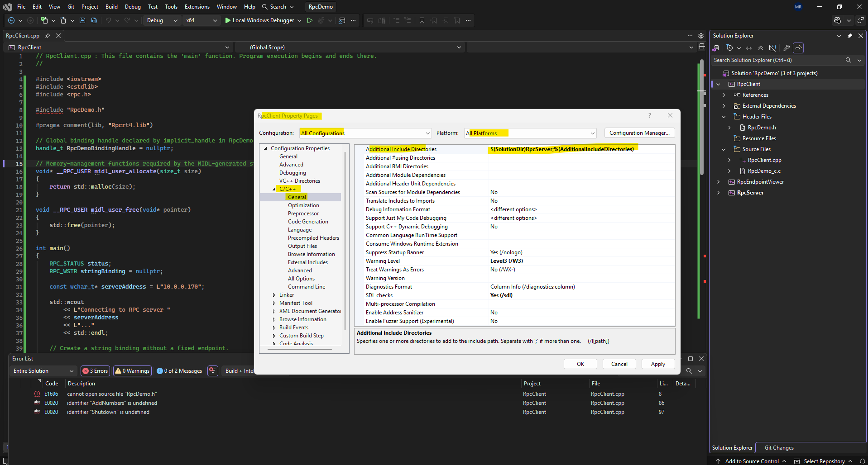Toggle the 3 Errors filter button
Screen dimensions: 868x465
[95, 371]
